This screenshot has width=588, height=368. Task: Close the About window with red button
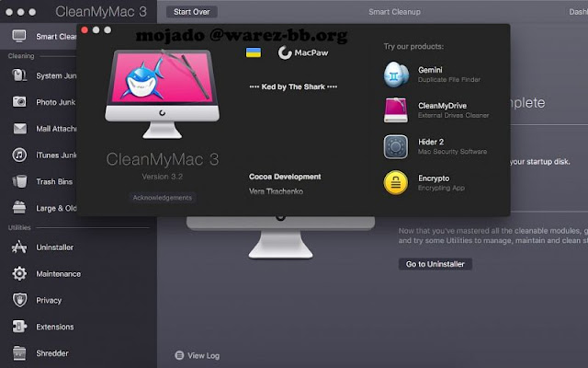tap(85, 30)
